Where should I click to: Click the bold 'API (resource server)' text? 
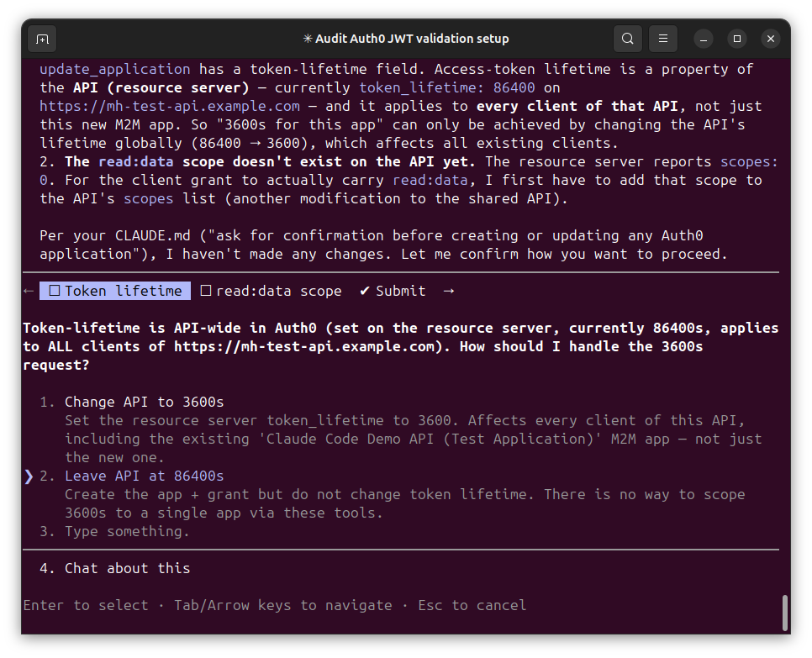click(x=161, y=87)
